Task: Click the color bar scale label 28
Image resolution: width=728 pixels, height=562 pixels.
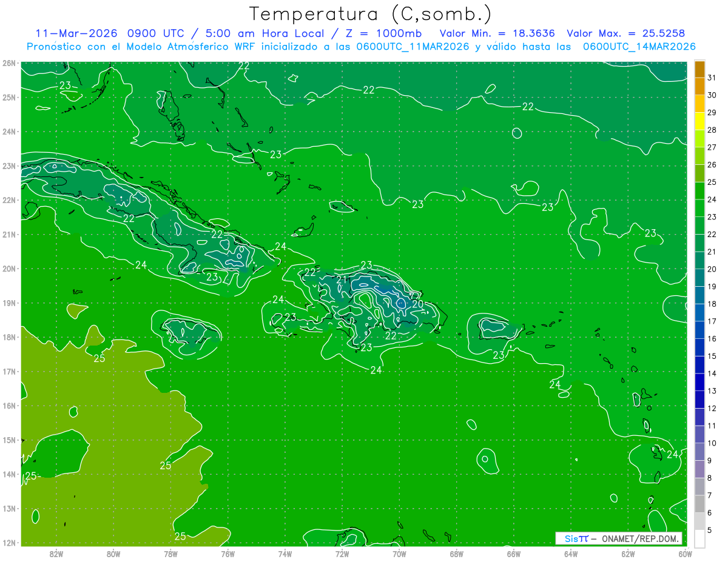Action: (x=712, y=130)
